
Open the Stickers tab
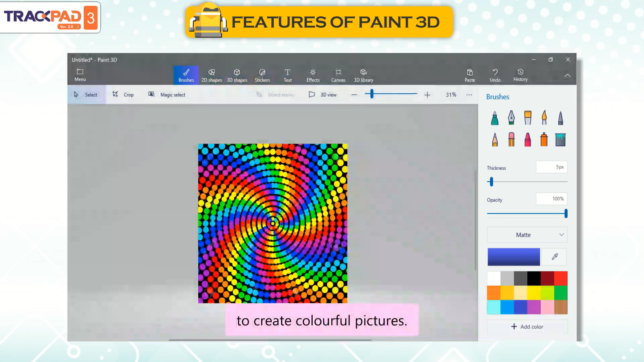point(262,75)
